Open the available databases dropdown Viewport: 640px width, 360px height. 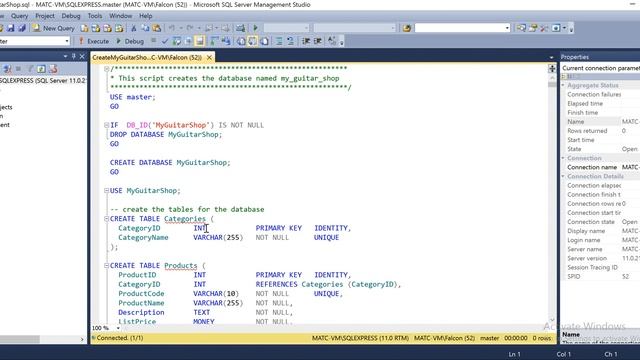pos(67,41)
